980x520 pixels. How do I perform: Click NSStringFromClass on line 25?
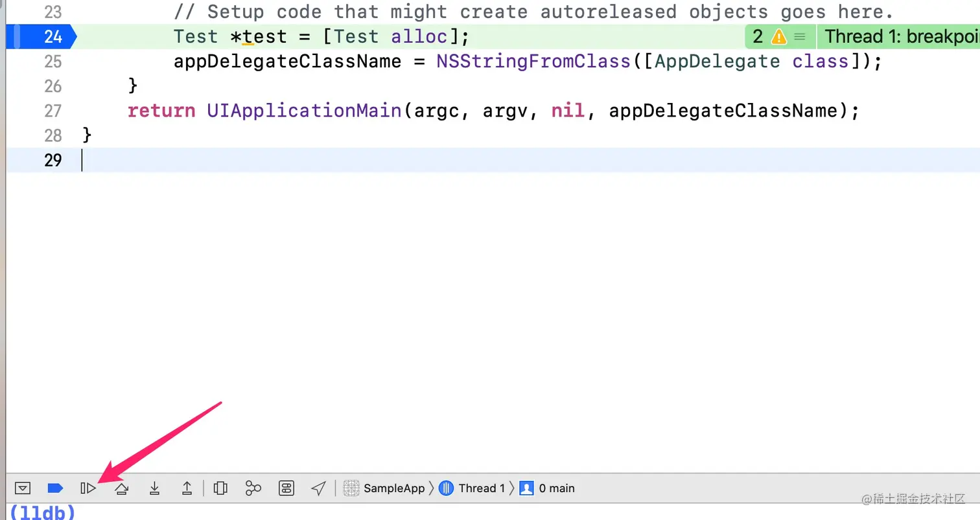tap(533, 62)
